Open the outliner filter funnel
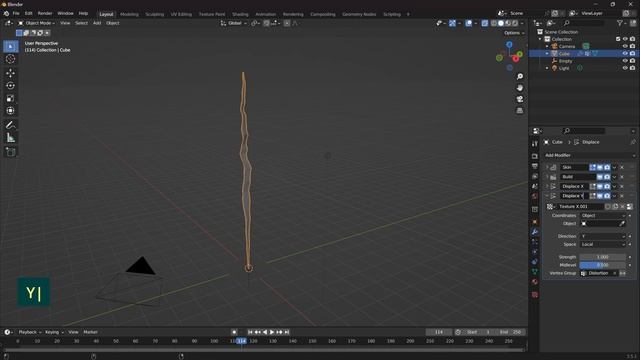This screenshot has height=360, width=640. pos(620,23)
